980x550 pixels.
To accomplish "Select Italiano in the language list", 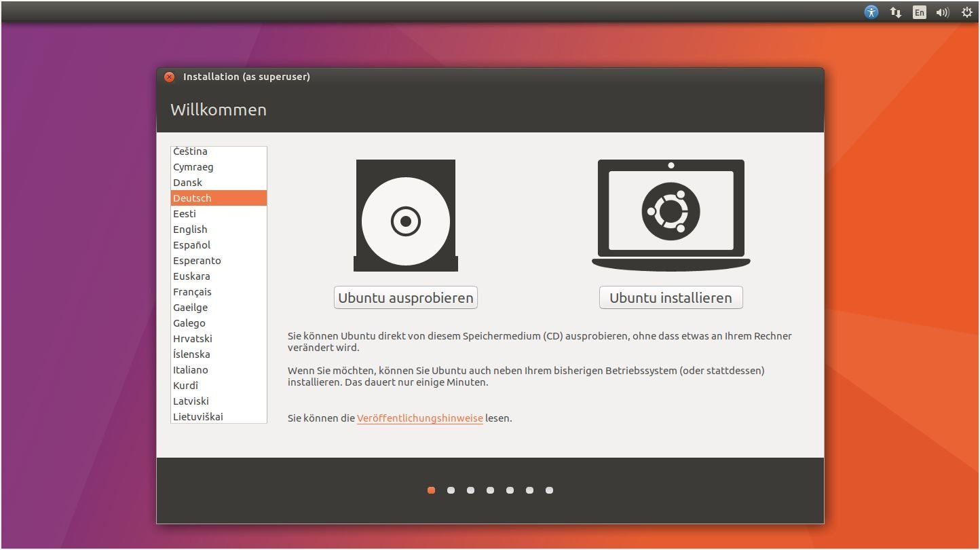I will (x=219, y=370).
